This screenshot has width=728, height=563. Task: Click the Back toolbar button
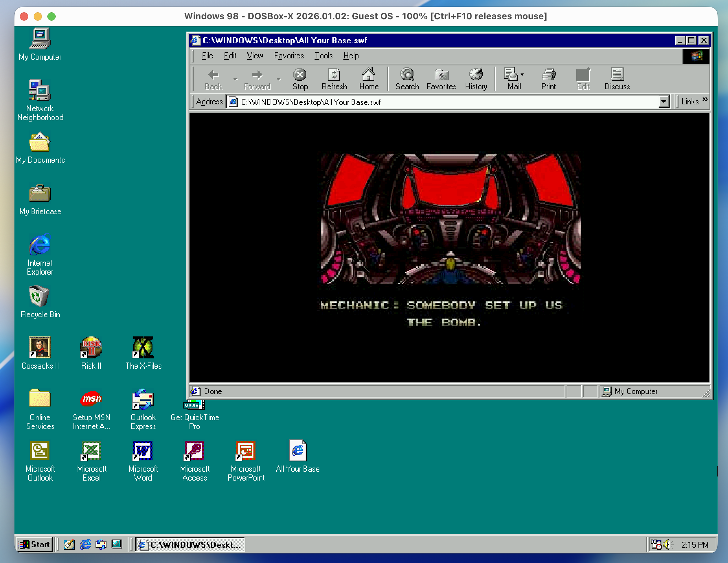214,79
